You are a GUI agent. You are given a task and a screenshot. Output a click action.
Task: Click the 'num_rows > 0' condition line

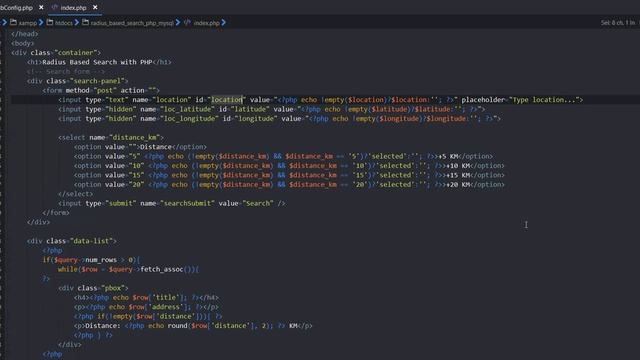[x=91, y=260]
